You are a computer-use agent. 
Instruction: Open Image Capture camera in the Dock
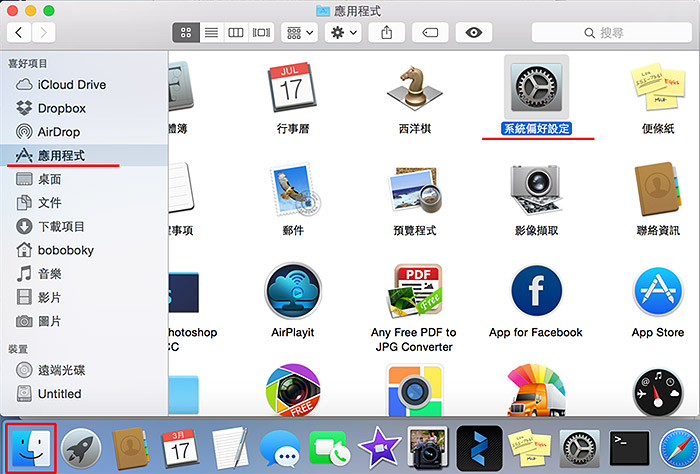pyautogui.click(x=428, y=448)
